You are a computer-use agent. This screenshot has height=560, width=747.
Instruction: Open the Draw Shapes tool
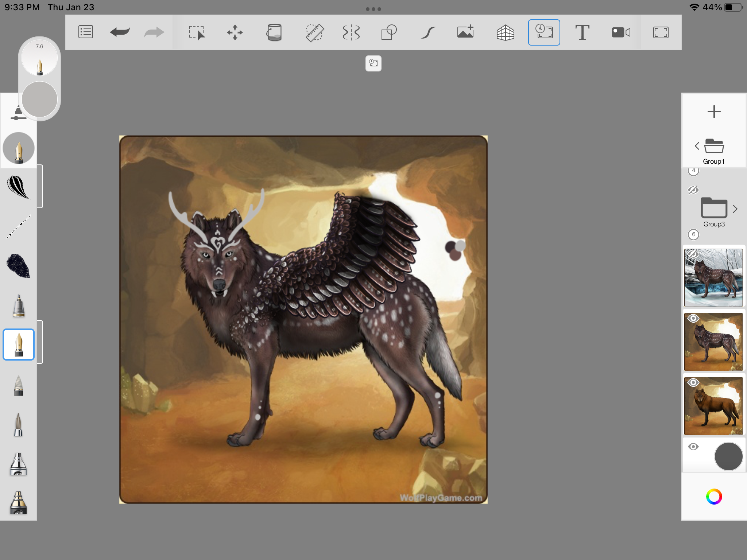pyautogui.click(x=389, y=32)
